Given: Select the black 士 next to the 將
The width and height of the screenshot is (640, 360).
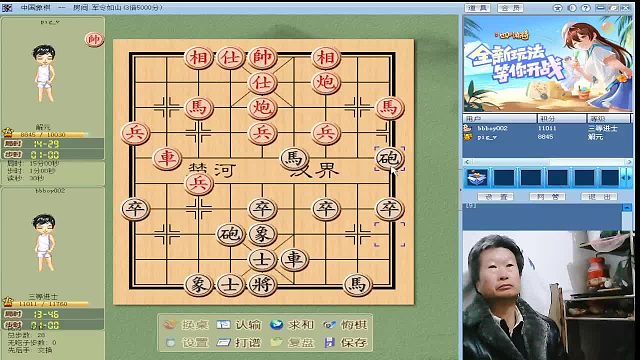Looking at the screenshot, I should tap(230, 284).
